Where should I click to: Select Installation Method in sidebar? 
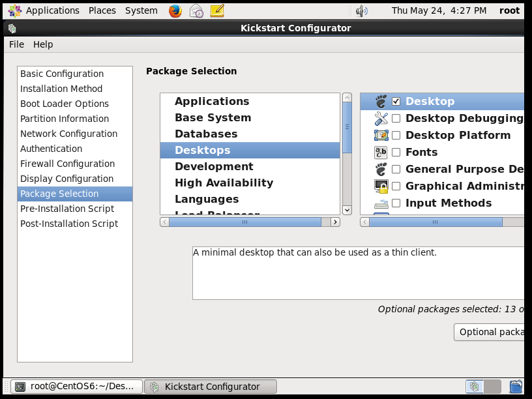(74, 89)
